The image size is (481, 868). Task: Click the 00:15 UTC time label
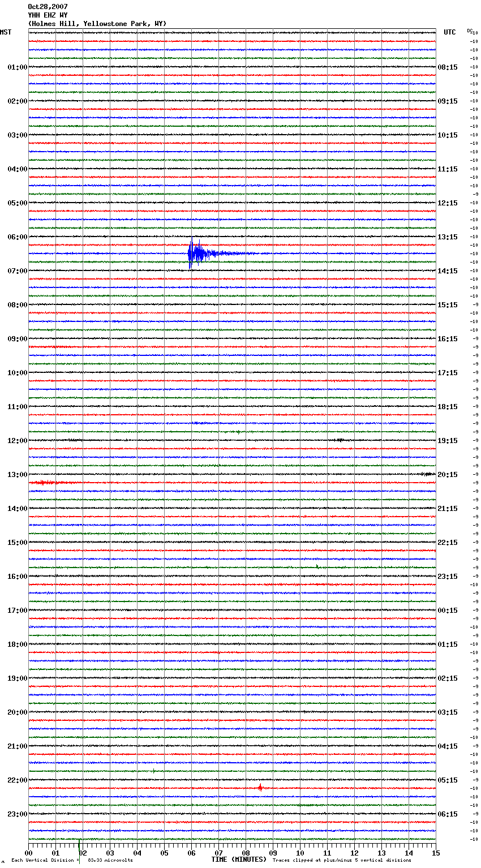(x=448, y=611)
